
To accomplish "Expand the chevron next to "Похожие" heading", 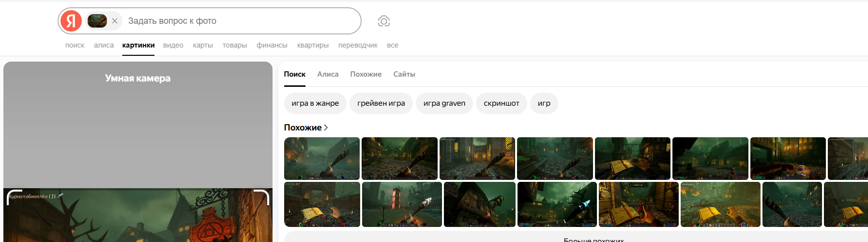I will click(326, 128).
